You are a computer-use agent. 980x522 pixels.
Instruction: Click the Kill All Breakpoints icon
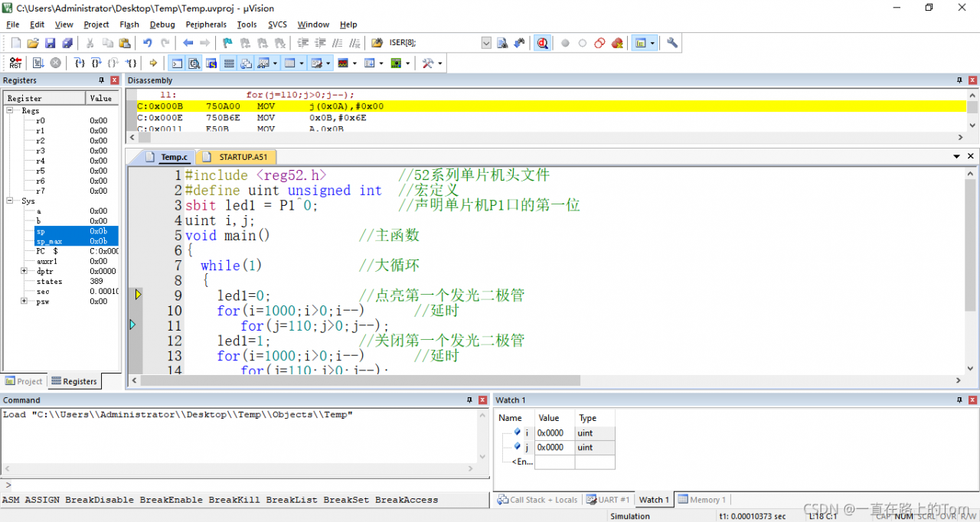pyautogui.click(x=617, y=44)
